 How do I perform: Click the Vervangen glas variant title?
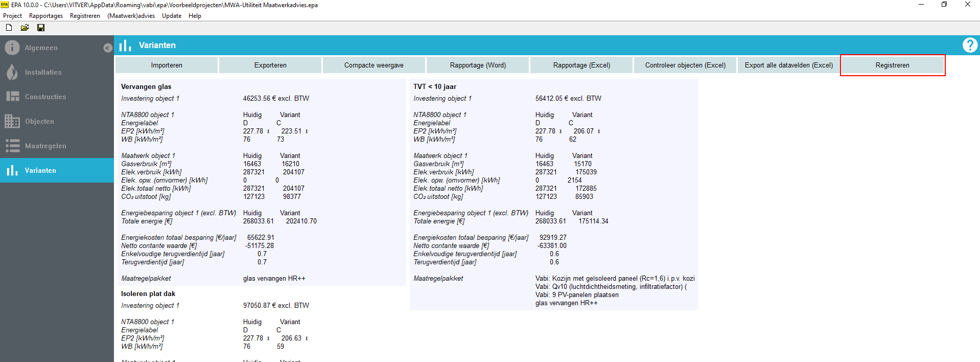click(x=146, y=86)
